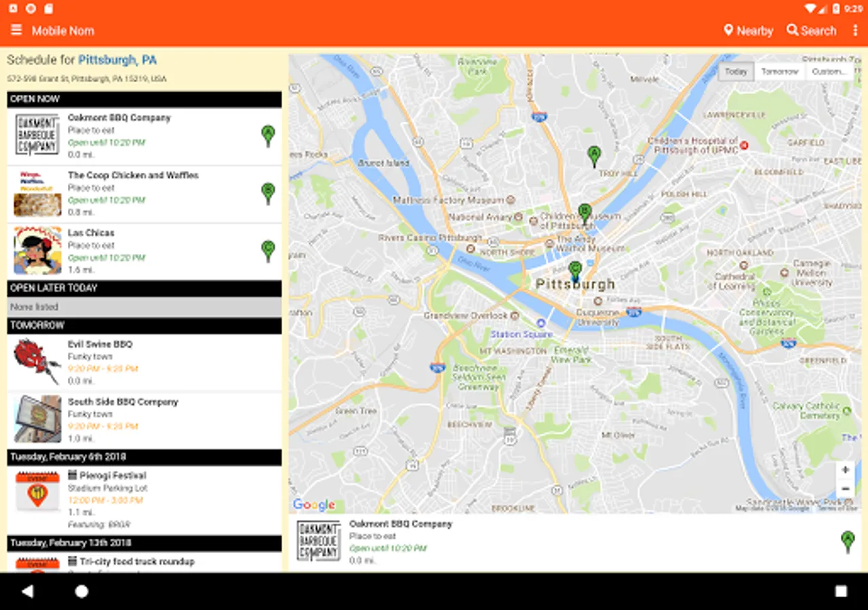868x610 pixels.
Task: Tap the Android back navigation button
Action: coord(27,591)
